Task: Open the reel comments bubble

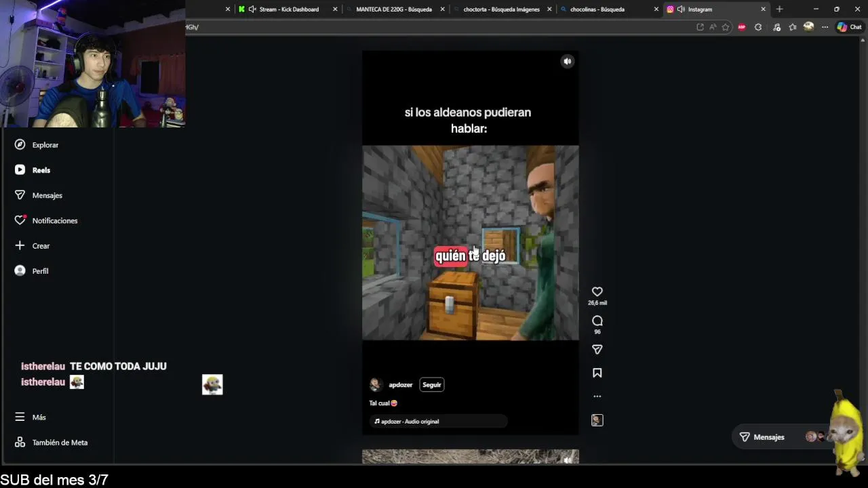Action: [x=597, y=321]
